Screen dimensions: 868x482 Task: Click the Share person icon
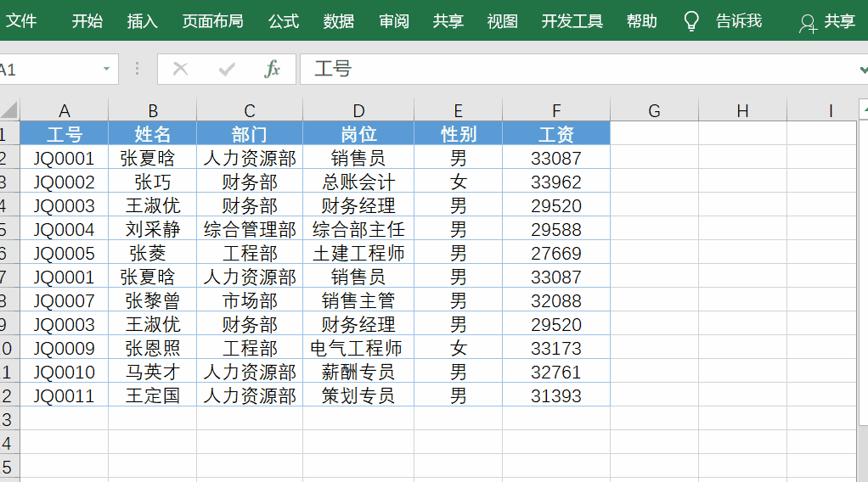pyautogui.click(x=808, y=23)
